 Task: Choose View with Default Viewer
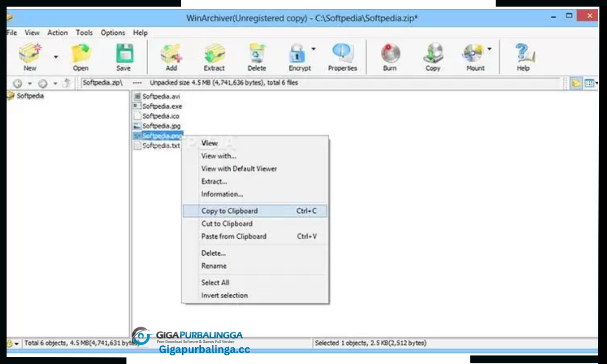(255, 168)
